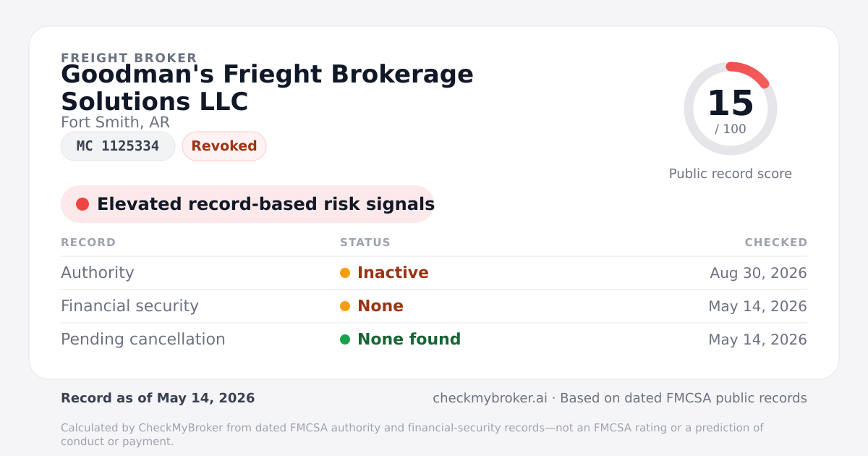
Task: Click the STATUS column header
Action: coord(365,242)
